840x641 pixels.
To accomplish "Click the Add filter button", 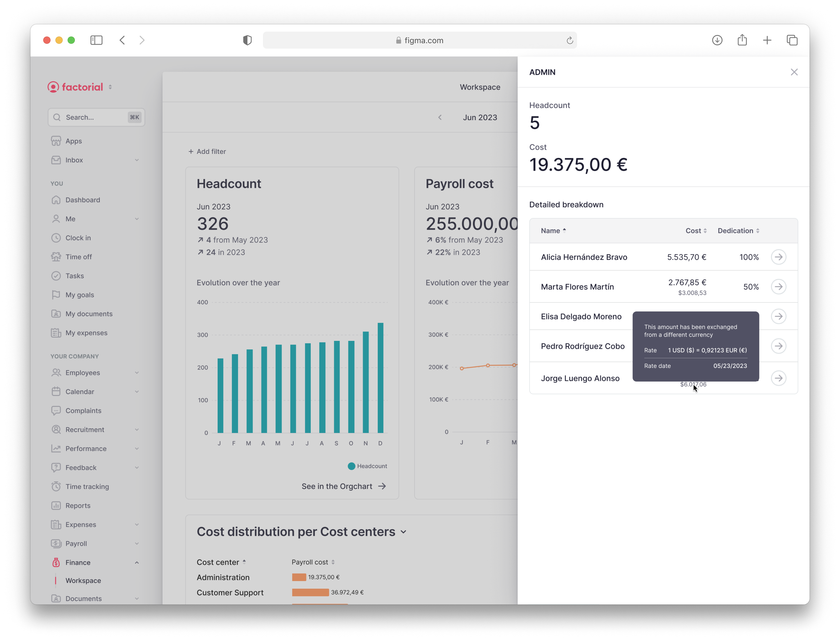I will click(x=207, y=151).
